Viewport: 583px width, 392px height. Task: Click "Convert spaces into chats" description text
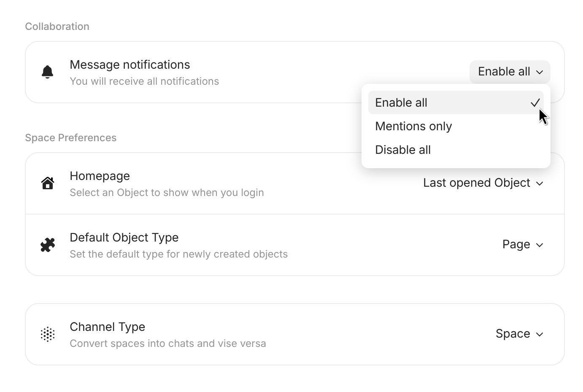pyautogui.click(x=168, y=344)
